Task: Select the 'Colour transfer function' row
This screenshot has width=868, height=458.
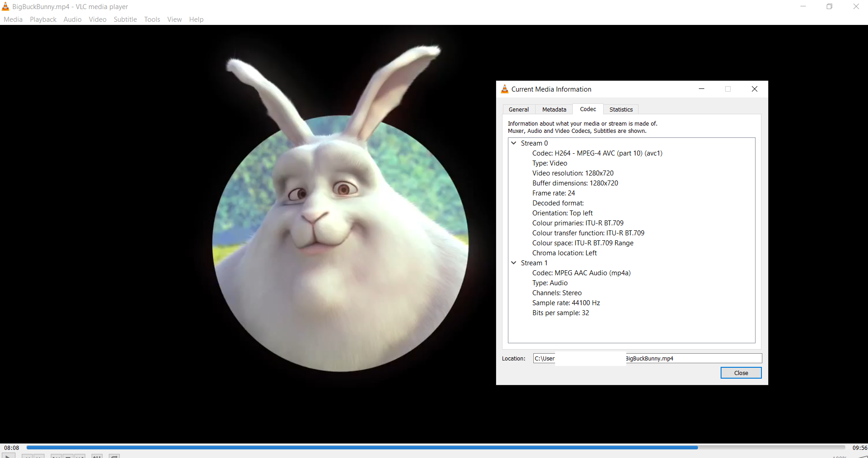Action: click(588, 233)
